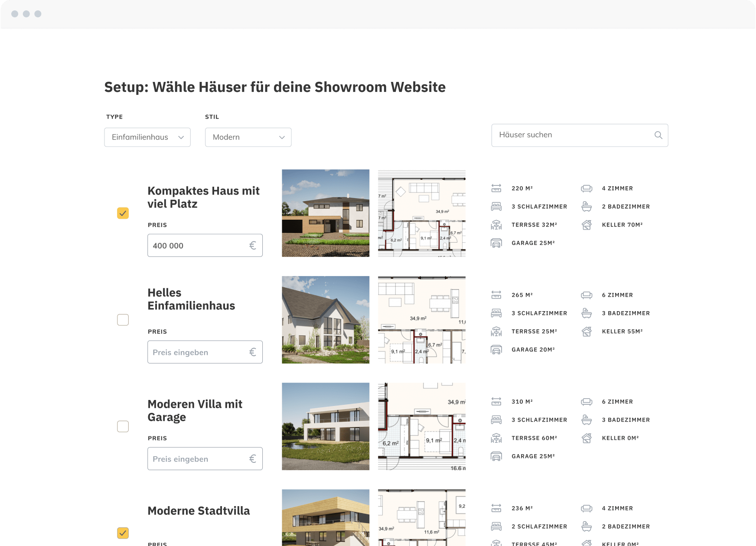Click the terrace icon next to TERRSSE 60M²
Image resolution: width=756 pixels, height=546 pixels.
click(496, 438)
